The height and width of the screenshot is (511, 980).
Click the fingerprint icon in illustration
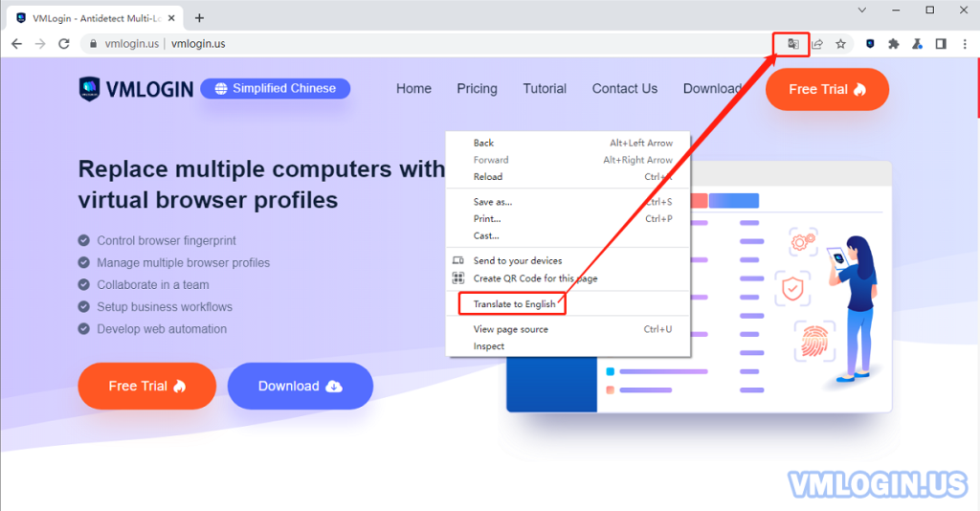(x=815, y=342)
